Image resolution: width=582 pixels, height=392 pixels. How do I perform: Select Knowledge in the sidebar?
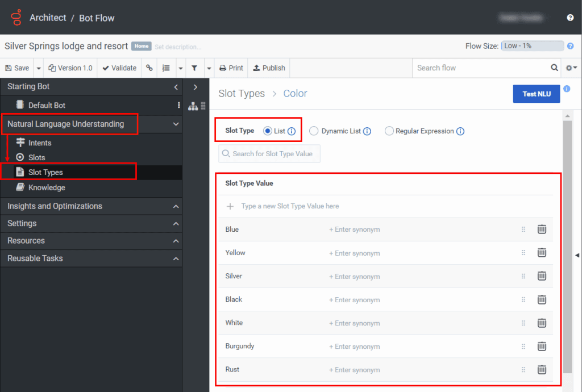[x=47, y=187]
